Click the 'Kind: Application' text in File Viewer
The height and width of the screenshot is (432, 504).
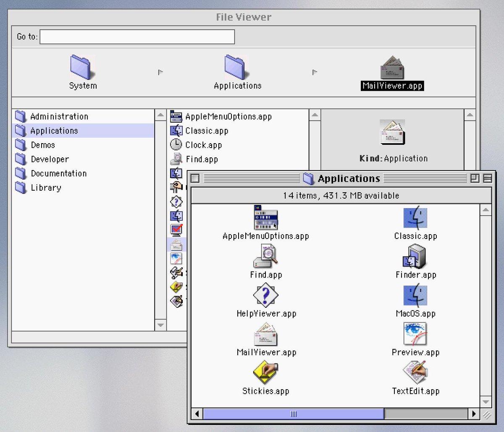pyautogui.click(x=394, y=159)
